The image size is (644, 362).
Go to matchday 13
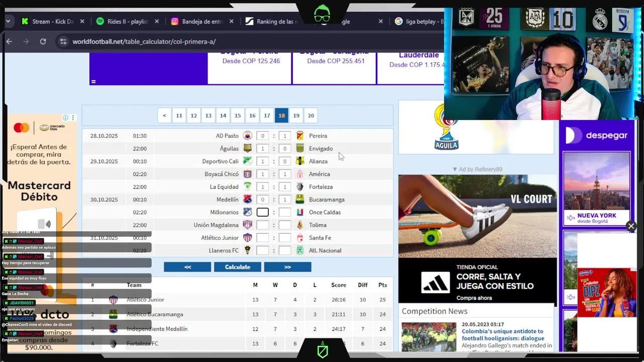click(x=208, y=116)
